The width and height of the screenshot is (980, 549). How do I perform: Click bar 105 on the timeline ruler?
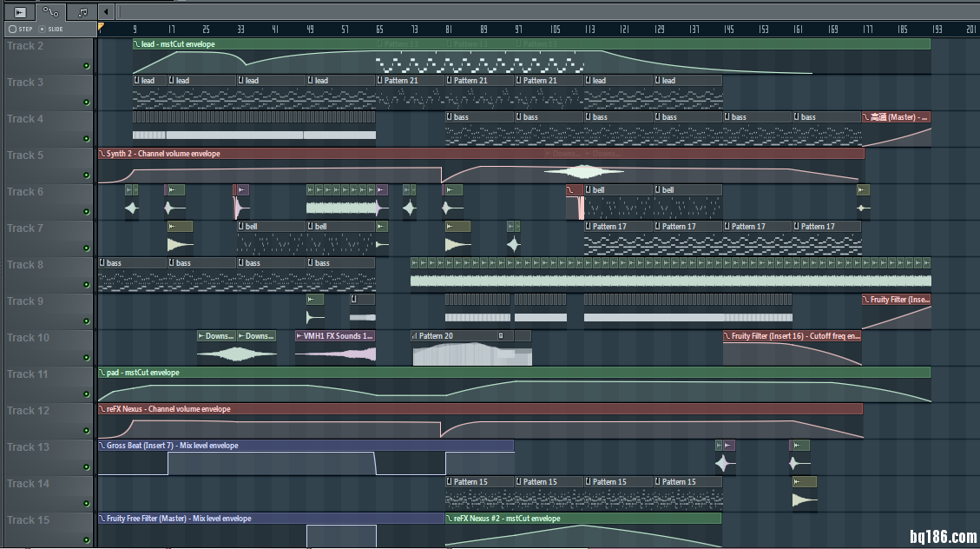pos(555,29)
